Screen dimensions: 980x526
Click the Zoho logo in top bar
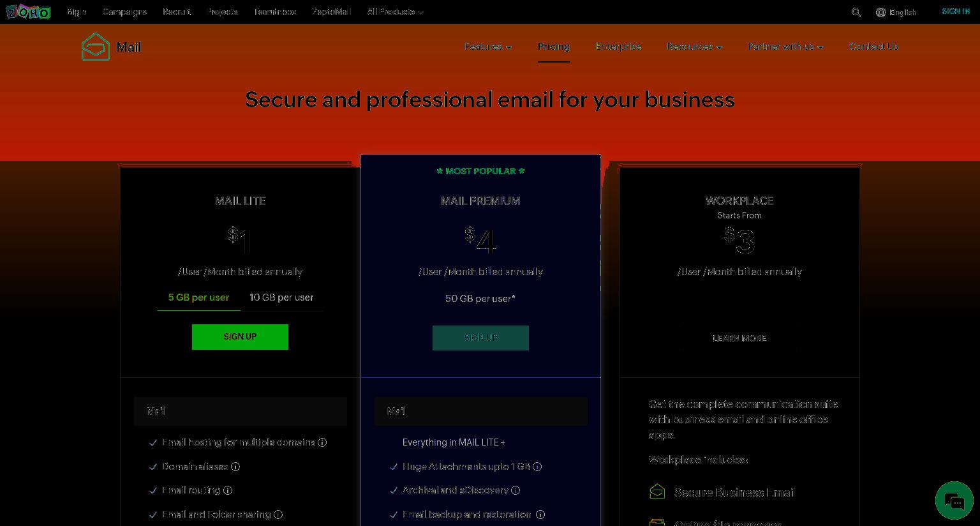tap(28, 11)
